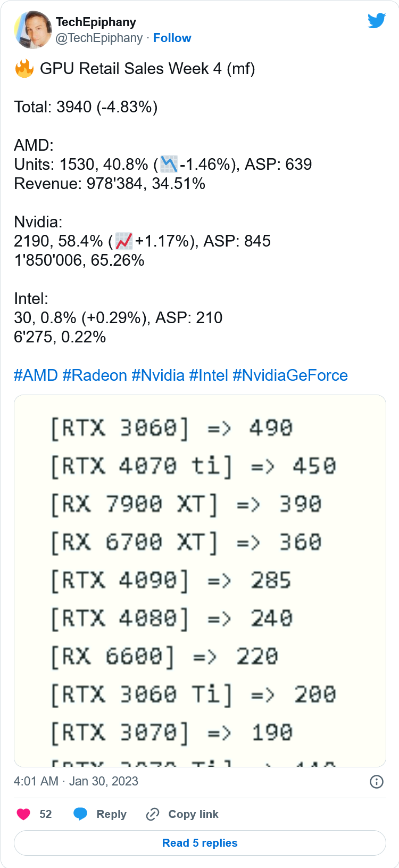Click the Copy link text

[193, 814]
